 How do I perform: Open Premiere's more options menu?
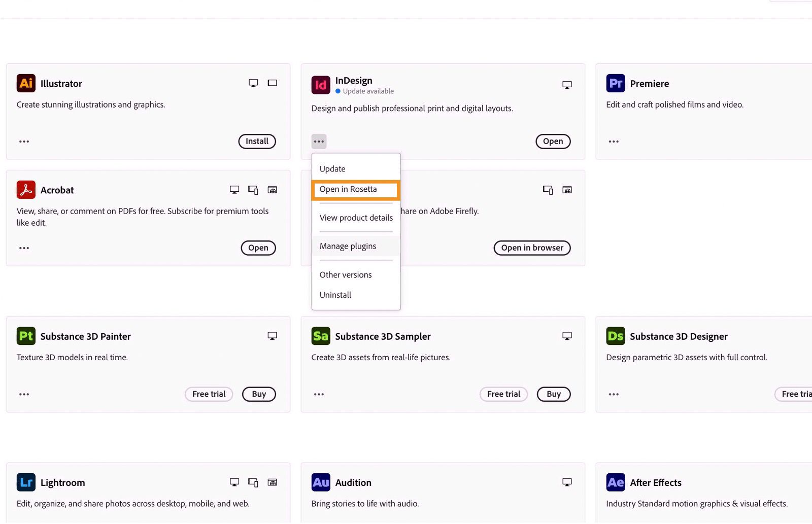[x=614, y=142]
